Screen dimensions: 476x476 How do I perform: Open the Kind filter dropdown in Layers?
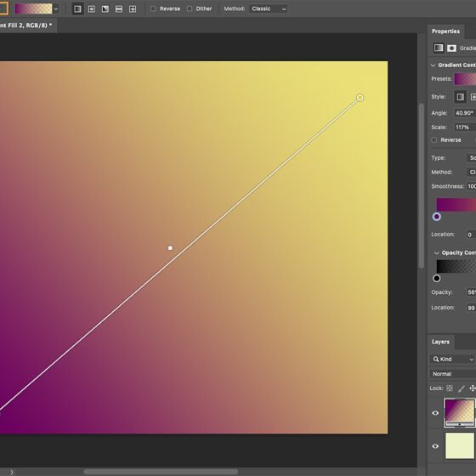(452, 359)
